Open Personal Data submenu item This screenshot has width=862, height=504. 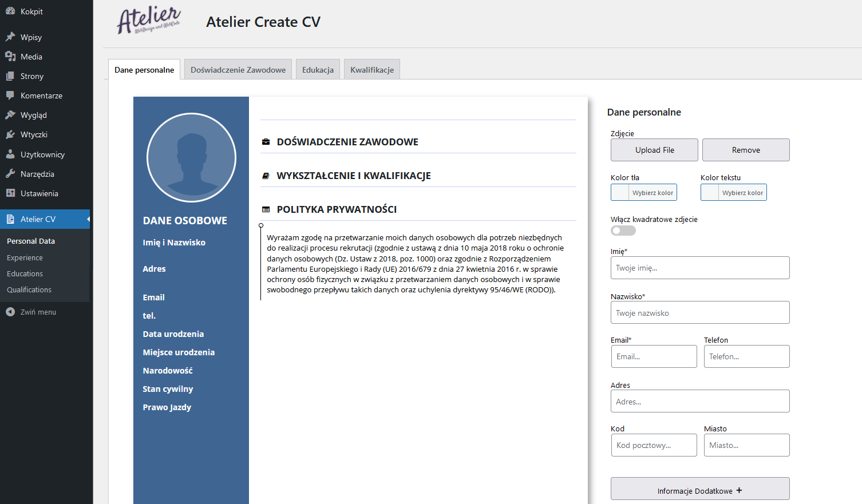[x=31, y=241]
